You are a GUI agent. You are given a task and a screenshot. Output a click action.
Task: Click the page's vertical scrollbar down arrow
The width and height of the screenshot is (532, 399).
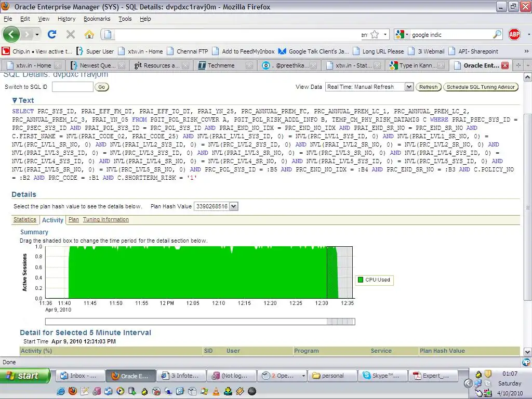pos(527,352)
